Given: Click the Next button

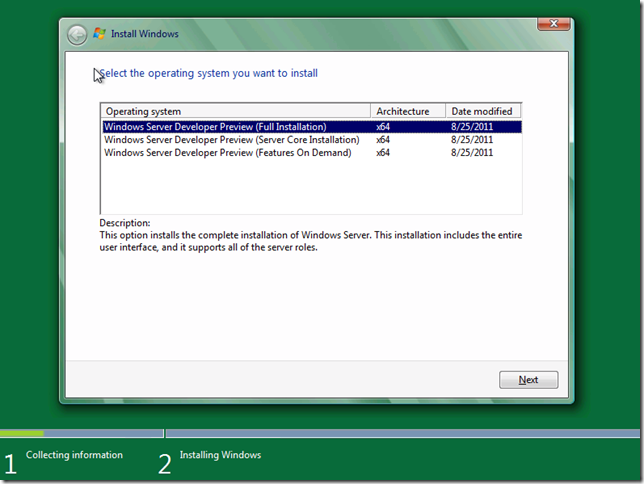Looking at the screenshot, I should click(x=528, y=380).
